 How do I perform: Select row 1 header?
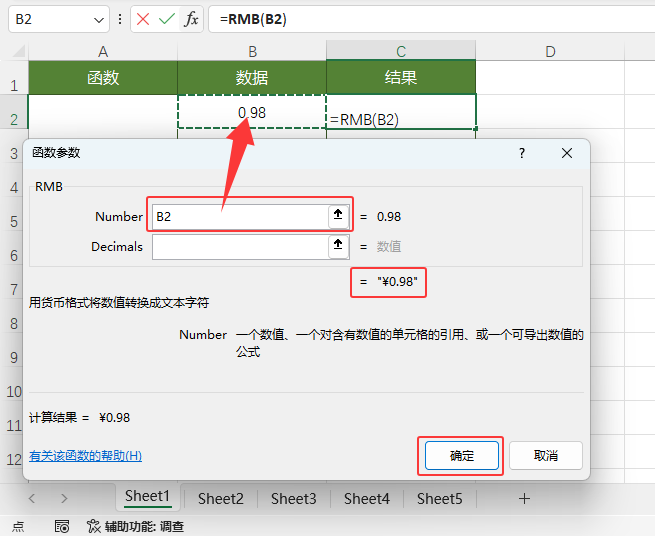tap(14, 78)
